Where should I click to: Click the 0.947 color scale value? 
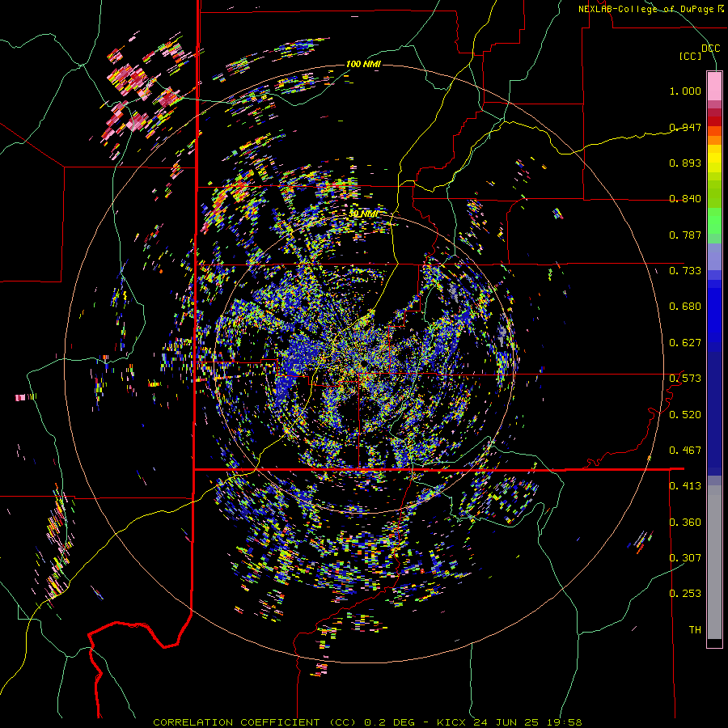[x=685, y=127]
